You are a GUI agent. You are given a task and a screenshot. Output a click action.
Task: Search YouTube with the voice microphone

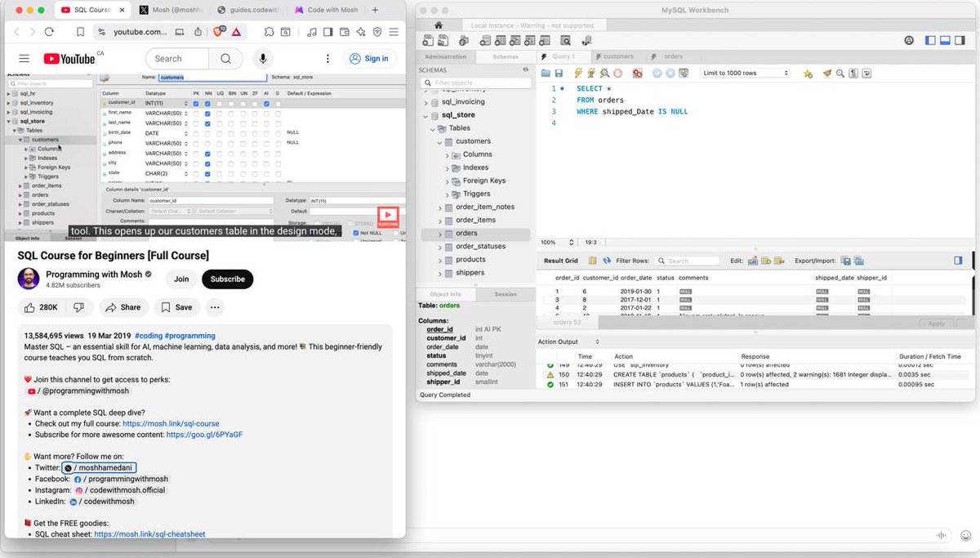(263, 59)
